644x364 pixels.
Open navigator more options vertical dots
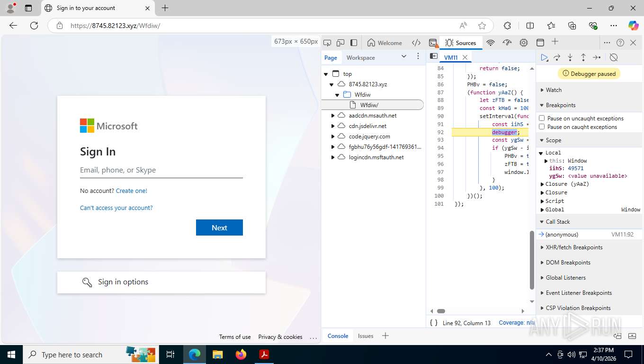pos(418,56)
